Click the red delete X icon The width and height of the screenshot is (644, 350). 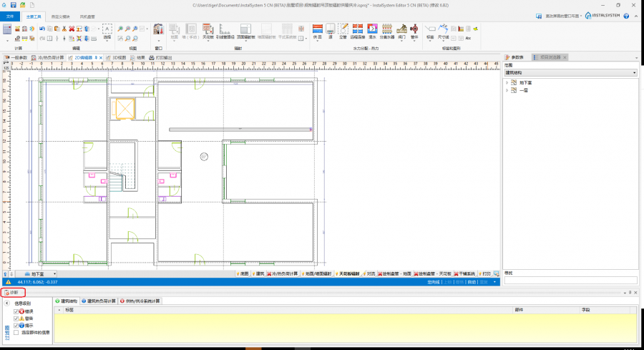[x=72, y=29]
